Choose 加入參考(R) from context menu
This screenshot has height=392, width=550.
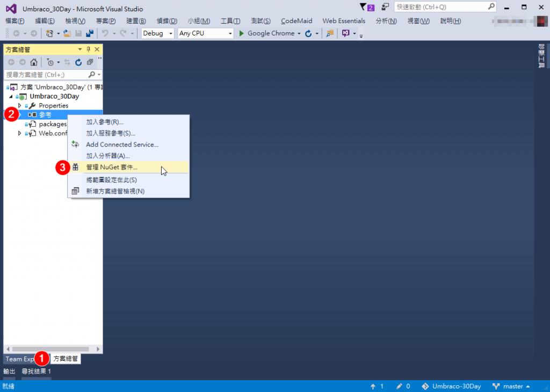tap(128, 122)
